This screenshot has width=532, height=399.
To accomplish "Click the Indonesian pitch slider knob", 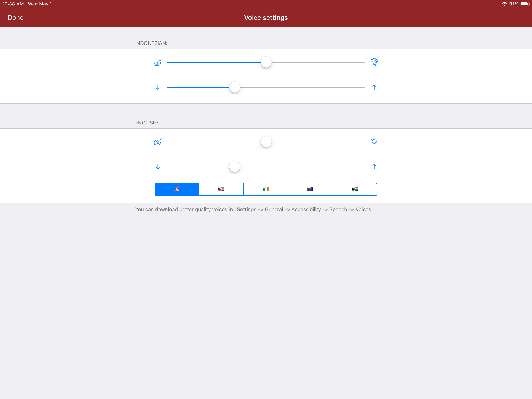I will point(234,87).
